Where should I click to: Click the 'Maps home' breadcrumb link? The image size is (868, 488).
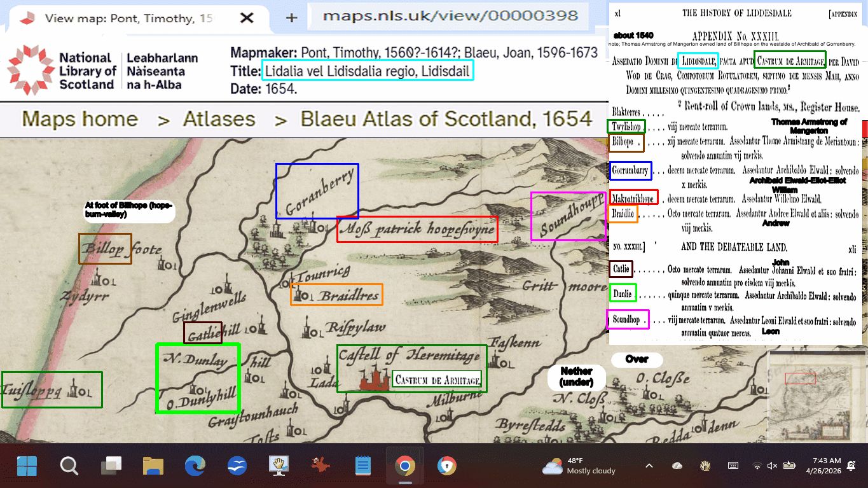(79, 119)
